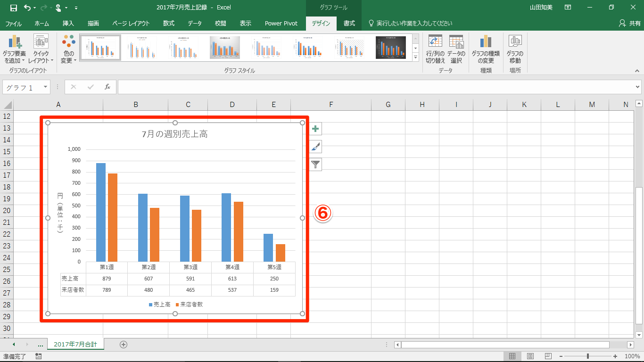Click the 100% zoom level
Image resolution: width=644 pixels, height=362 pixels.
tap(632, 356)
